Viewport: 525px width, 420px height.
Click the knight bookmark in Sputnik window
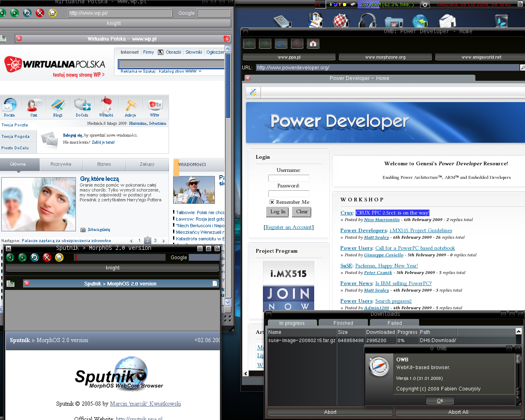pyautogui.click(x=112, y=268)
